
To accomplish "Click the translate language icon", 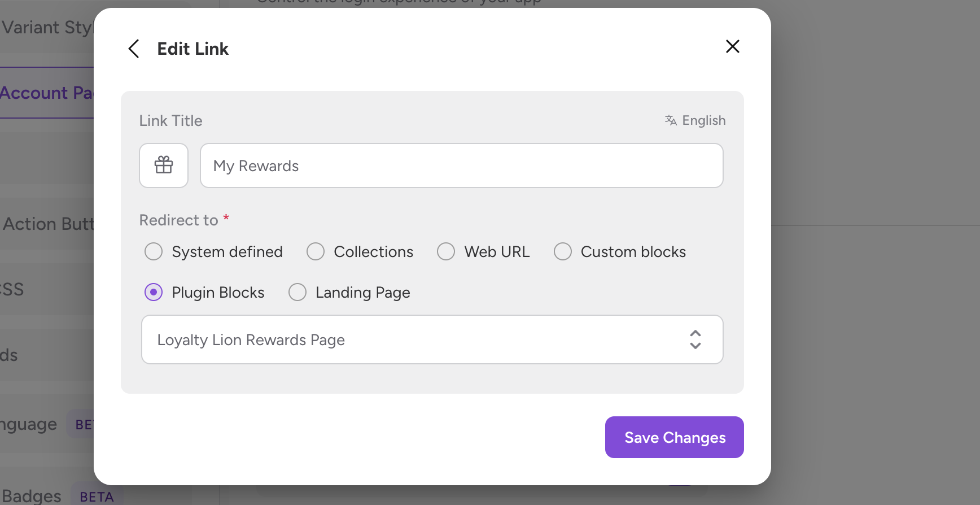I will point(671,120).
